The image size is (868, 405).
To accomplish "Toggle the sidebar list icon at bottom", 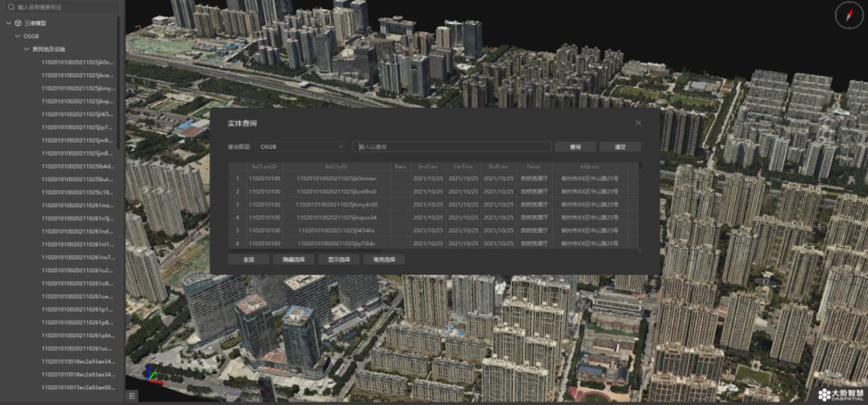I will [x=131, y=395].
